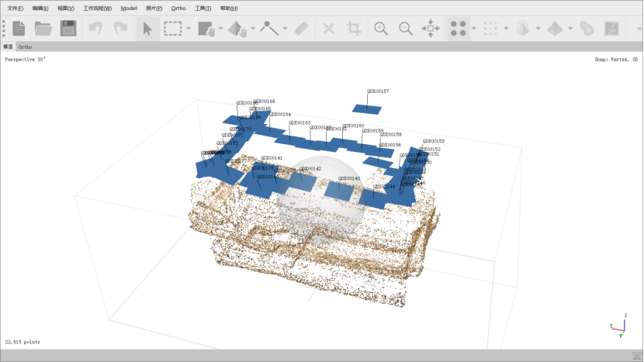Viewport: 644px width, 362px height.
Task: Open the 文件(F) menu
Action: click(16, 9)
